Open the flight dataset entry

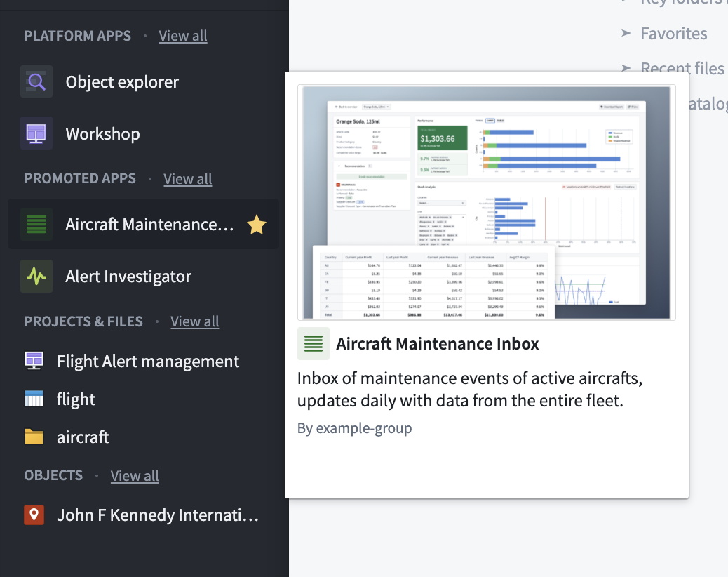[76, 399]
